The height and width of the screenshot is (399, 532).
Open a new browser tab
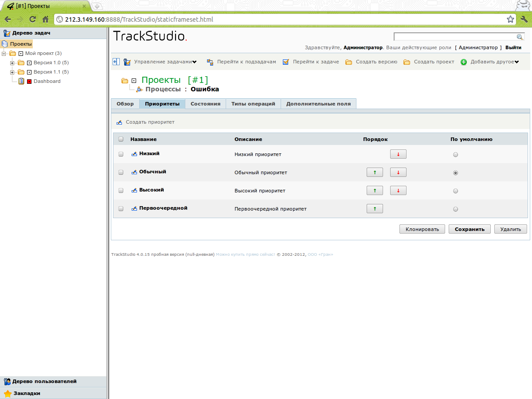(x=97, y=6)
